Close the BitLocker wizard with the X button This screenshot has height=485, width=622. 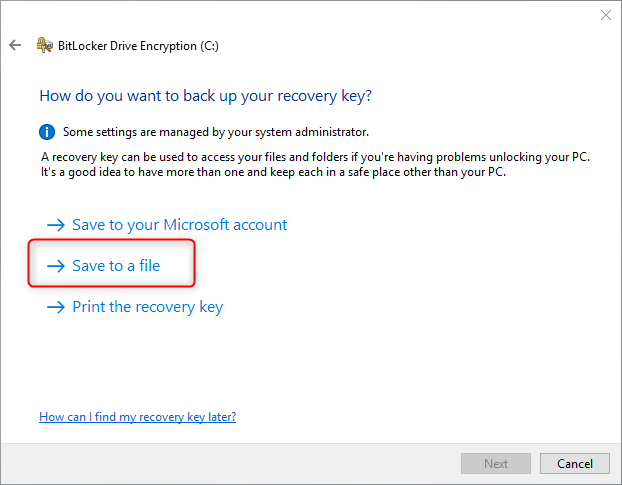click(605, 15)
